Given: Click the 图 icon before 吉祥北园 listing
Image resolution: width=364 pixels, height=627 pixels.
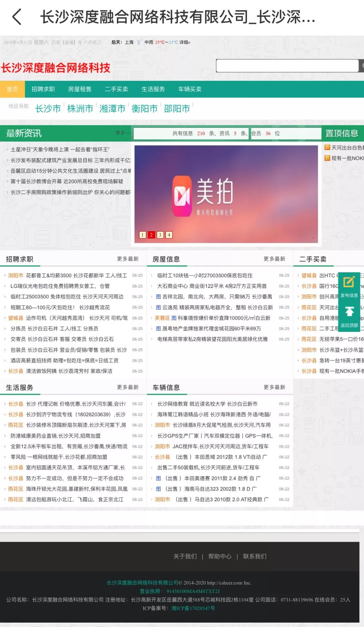Looking at the screenshot, I should (x=158, y=297).
